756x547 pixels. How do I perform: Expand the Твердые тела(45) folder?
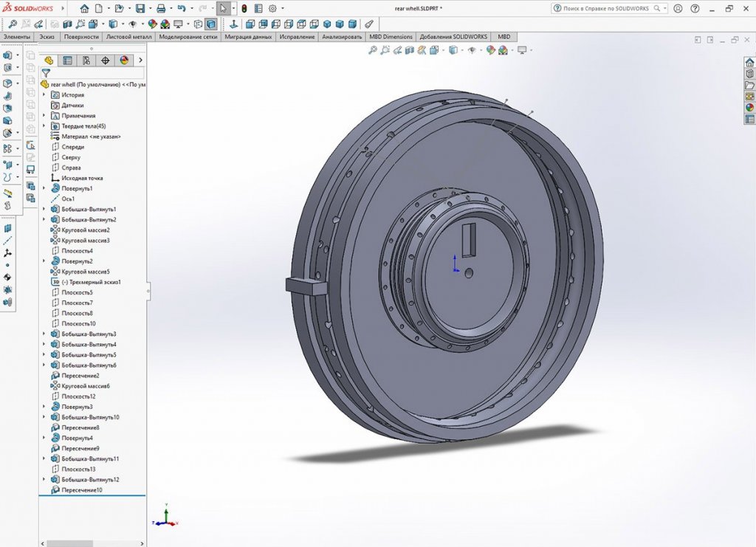coord(44,126)
